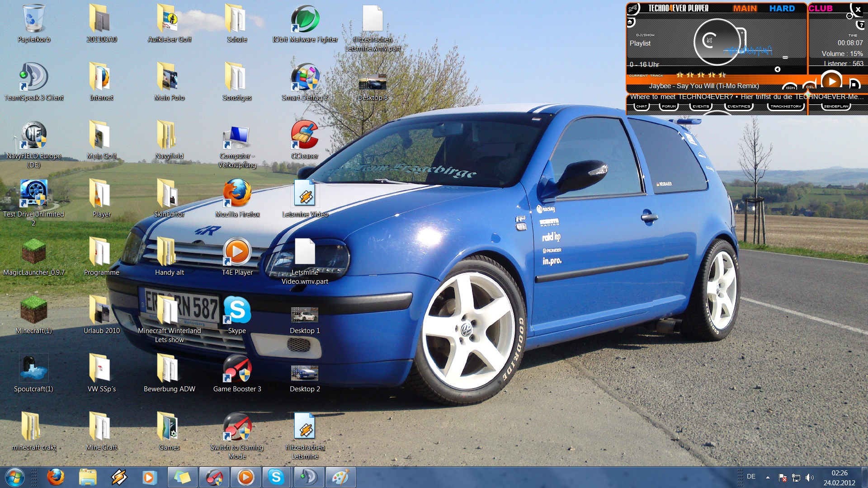Screen dimensions: 868x488
Task: Open the DE language bar selector
Action: 751,476
